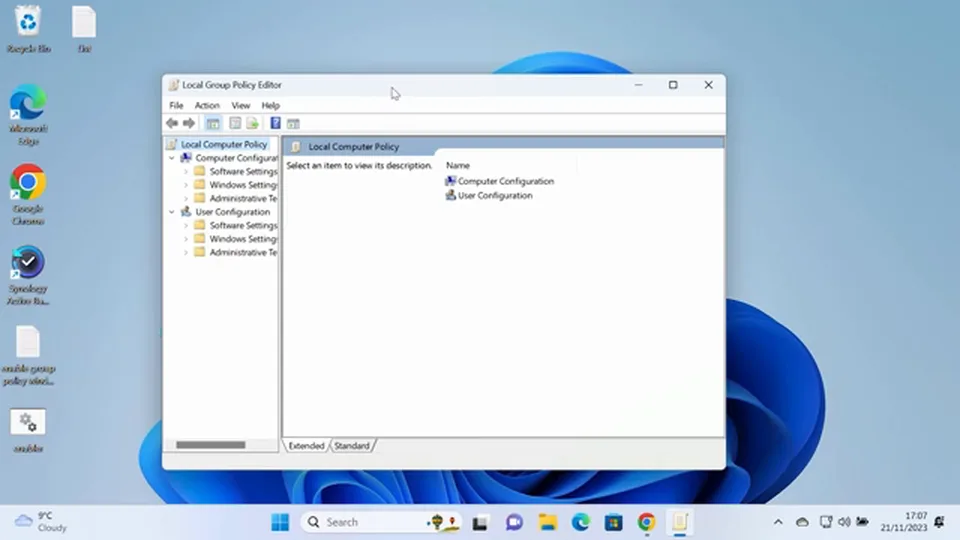Select the enable group policy text file
The image size is (960, 540).
(28, 355)
